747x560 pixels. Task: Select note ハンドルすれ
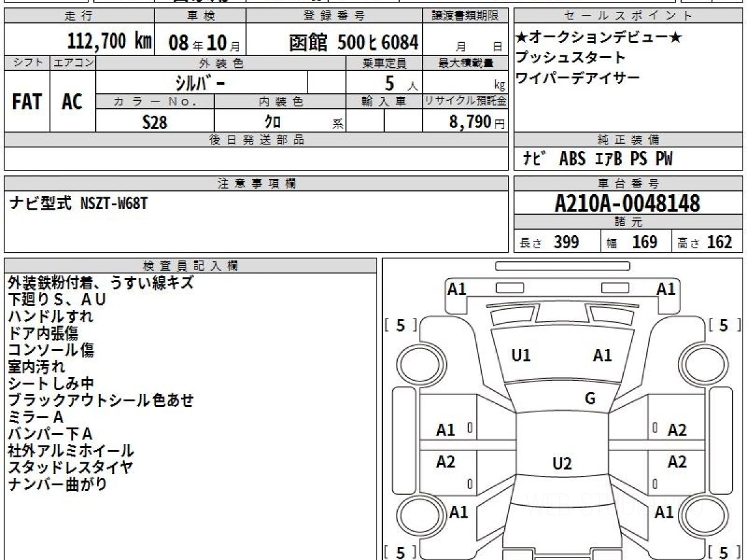(51, 316)
